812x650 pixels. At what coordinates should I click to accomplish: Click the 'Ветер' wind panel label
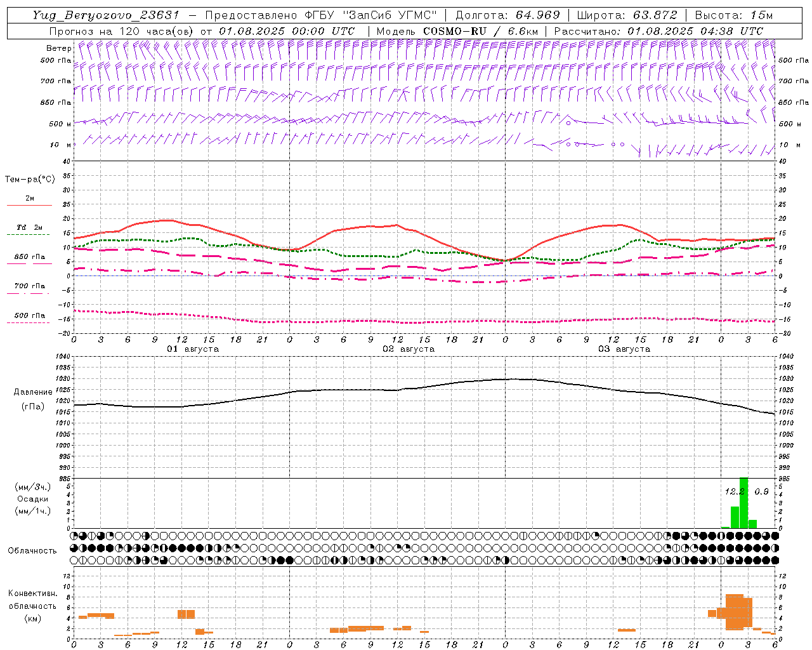58,48
